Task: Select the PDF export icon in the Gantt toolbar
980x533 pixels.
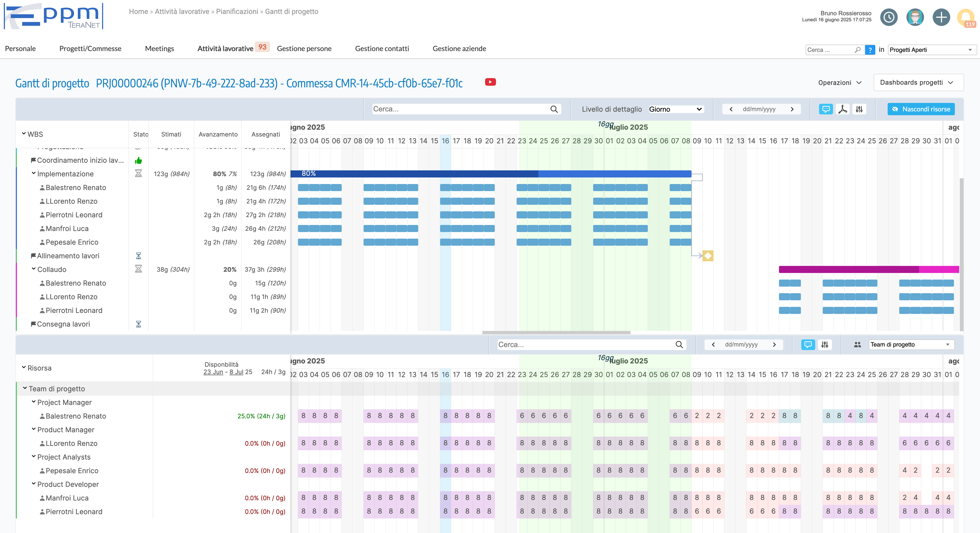Action: (x=843, y=109)
